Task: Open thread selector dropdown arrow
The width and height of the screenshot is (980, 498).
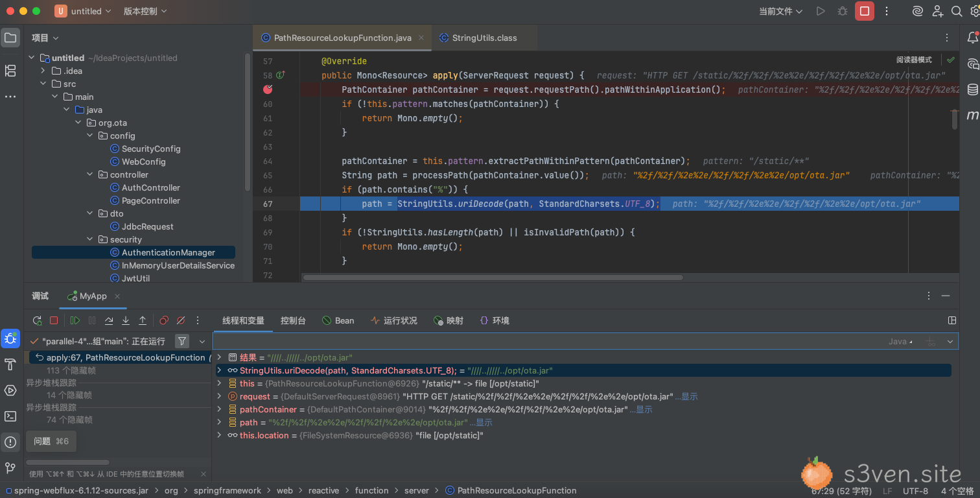Action: click(x=202, y=341)
